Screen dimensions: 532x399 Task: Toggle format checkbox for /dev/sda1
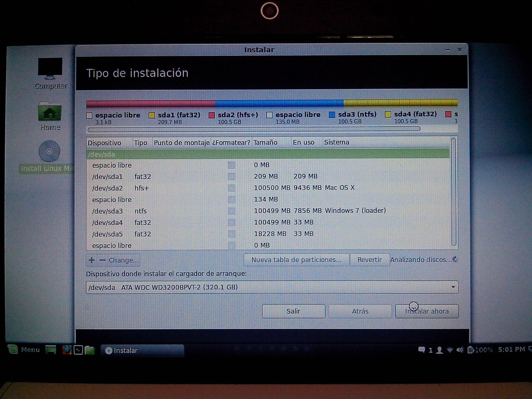click(232, 176)
